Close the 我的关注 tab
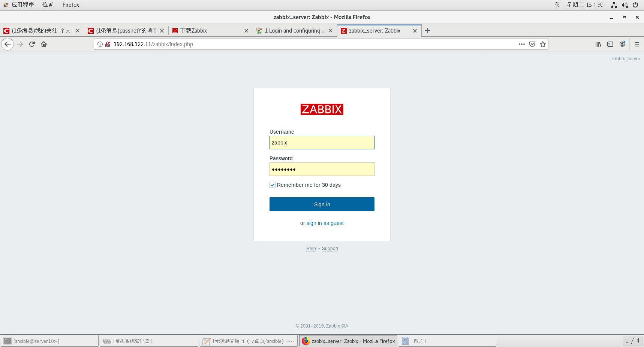644x347 pixels. click(78, 31)
